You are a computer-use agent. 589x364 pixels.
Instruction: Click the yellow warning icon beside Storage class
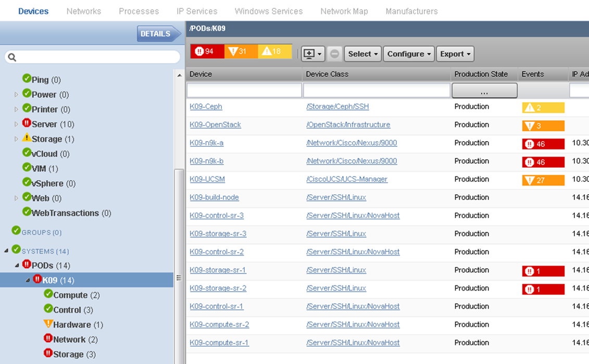[27, 138]
